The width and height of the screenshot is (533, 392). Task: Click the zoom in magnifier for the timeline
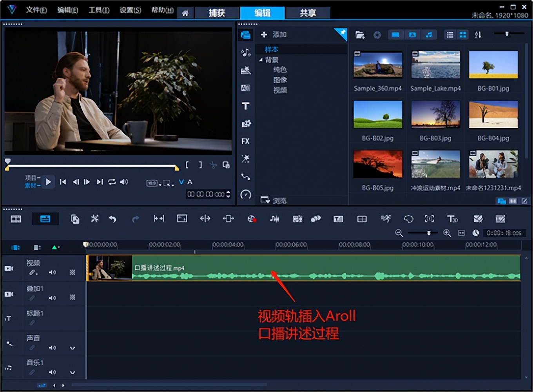click(x=447, y=233)
